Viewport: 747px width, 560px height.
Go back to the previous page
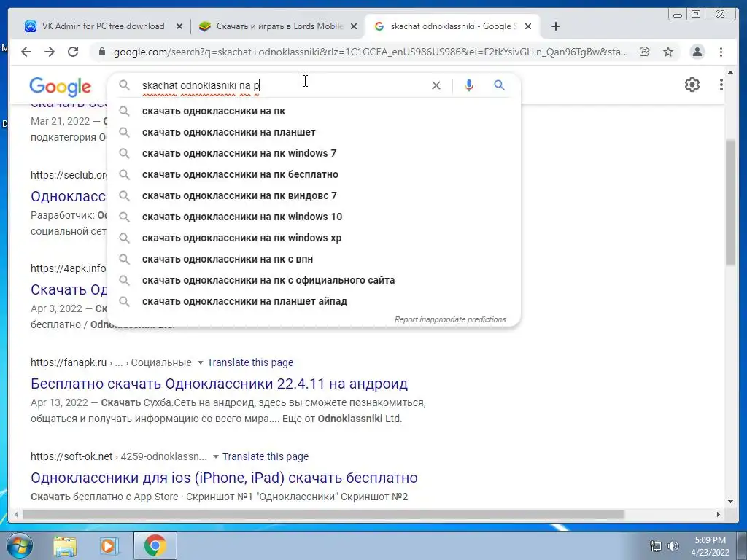pos(26,52)
